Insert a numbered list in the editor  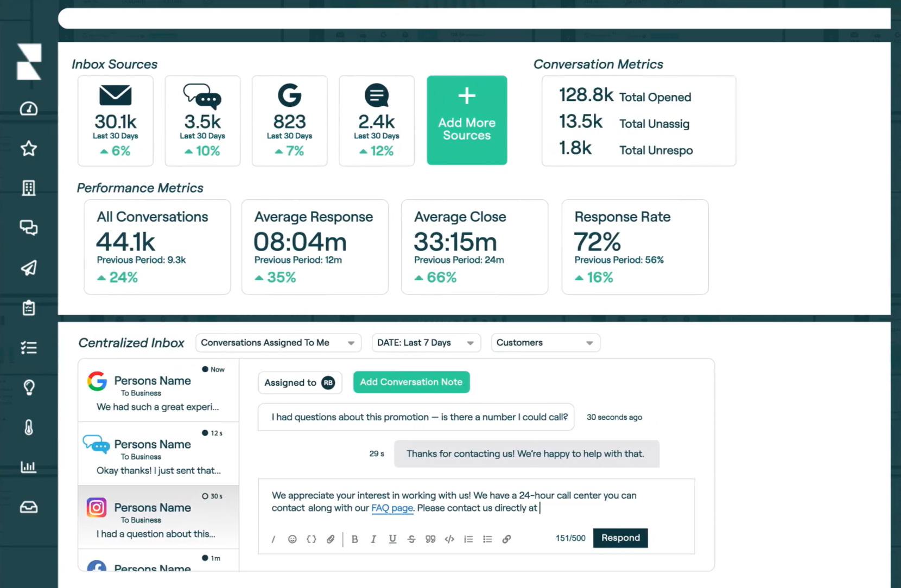coord(468,539)
